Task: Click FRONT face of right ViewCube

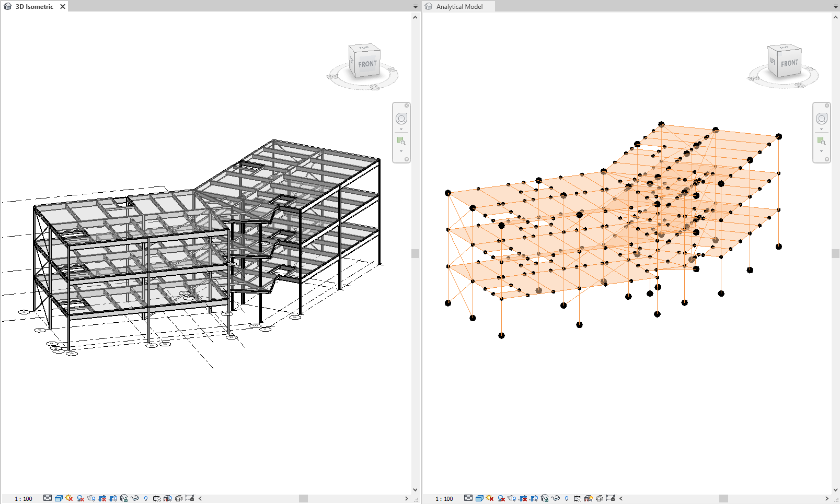Action: click(789, 64)
